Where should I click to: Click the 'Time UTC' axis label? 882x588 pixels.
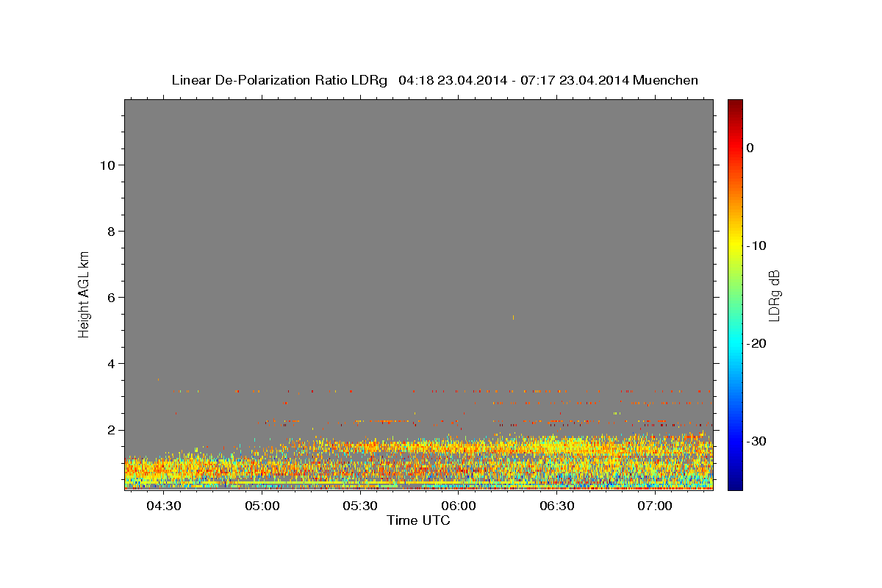coord(418,520)
